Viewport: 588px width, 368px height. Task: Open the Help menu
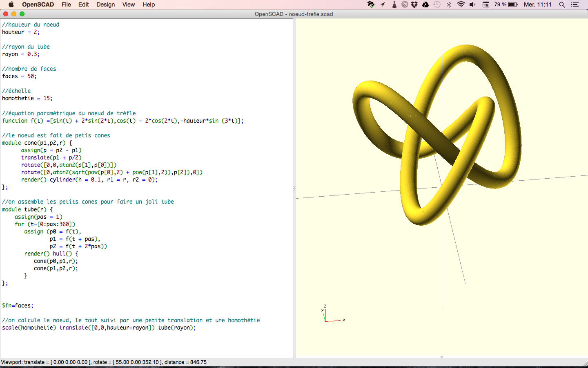tap(149, 4)
